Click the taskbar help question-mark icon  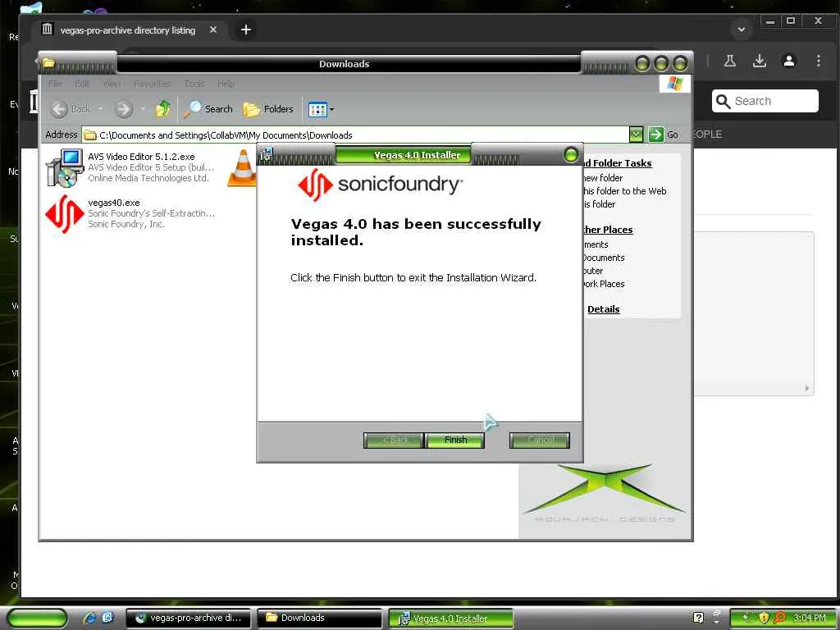tap(699, 618)
